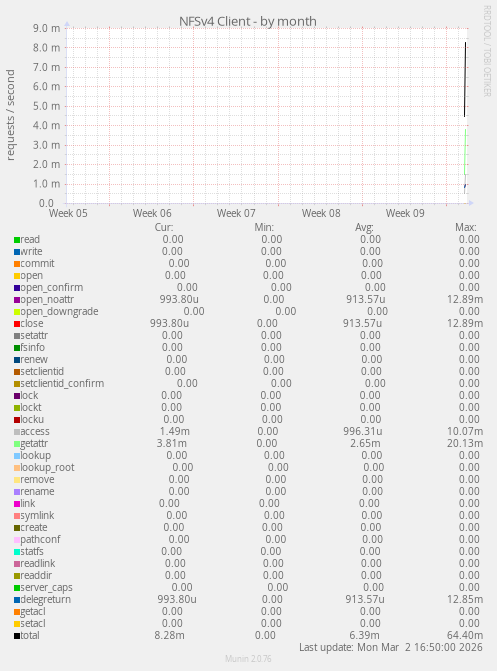Click the getattr current value 3.81m
Image resolution: width=497 pixels, height=671 pixels.
172,444
